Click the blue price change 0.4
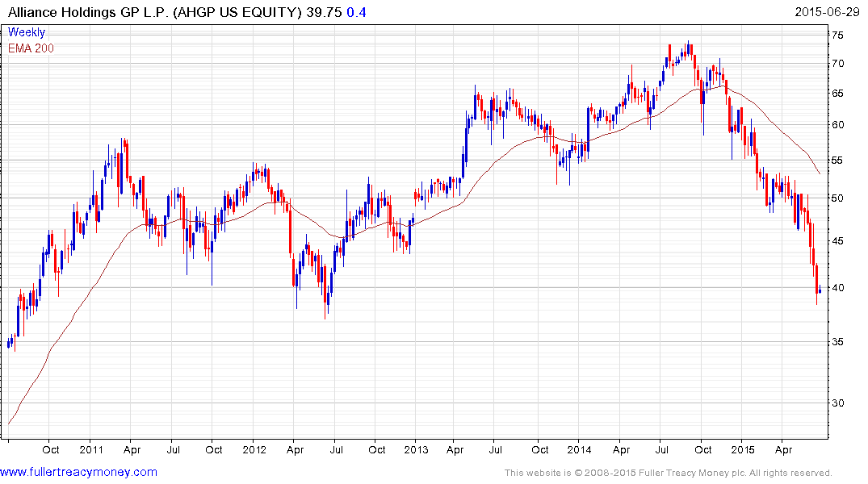Screen dimensions: 868x484 pyautogui.click(x=357, y=12)
